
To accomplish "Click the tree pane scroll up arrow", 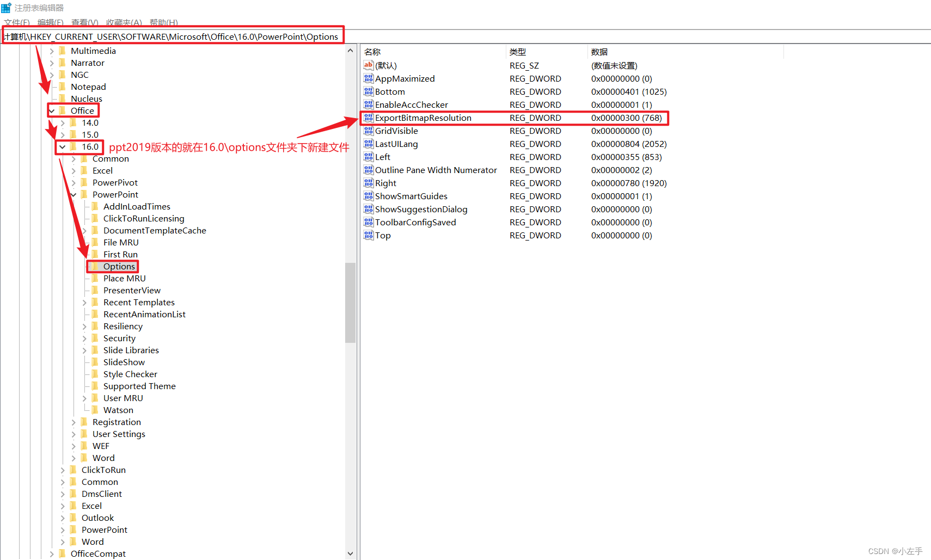I will click(350, 51).
